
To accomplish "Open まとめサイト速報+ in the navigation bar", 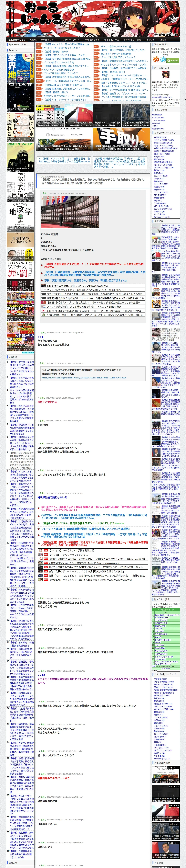I will pyautogui.click(x=133, y=40).
